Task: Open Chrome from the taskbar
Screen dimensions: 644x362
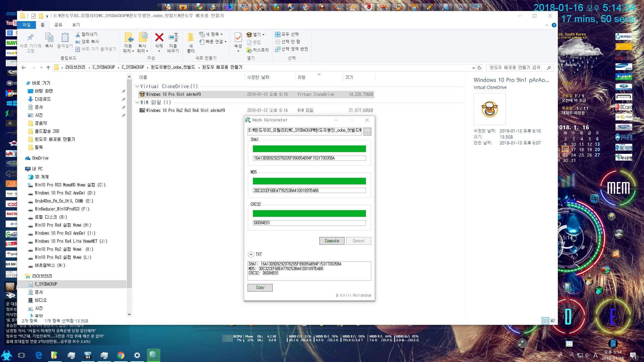Action: [121, 355]
